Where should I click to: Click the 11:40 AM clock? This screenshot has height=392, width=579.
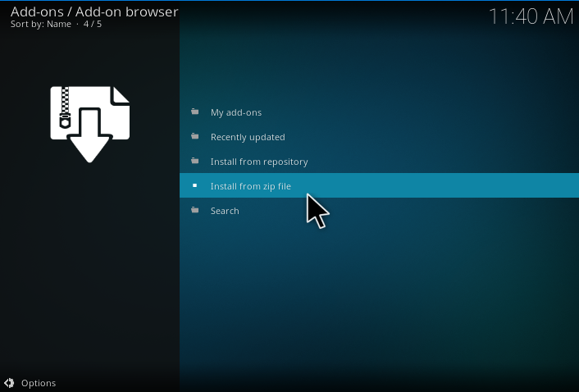point(531,16)
